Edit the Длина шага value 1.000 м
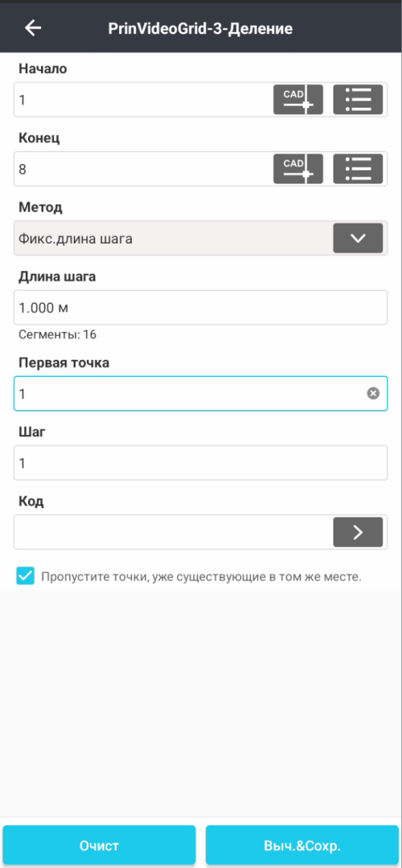 tap(200, 307)
